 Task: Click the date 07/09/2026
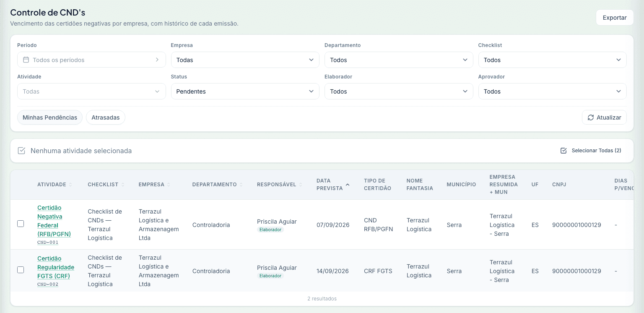[x=333, y=225]
